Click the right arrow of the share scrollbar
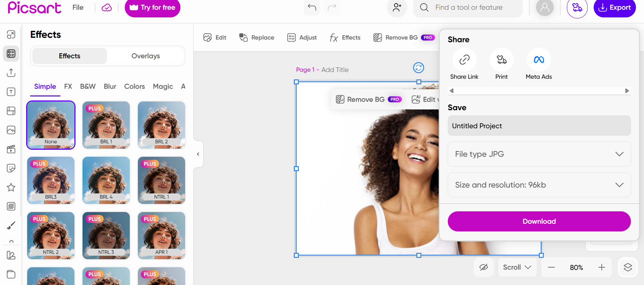 click(x=627, y=91)
